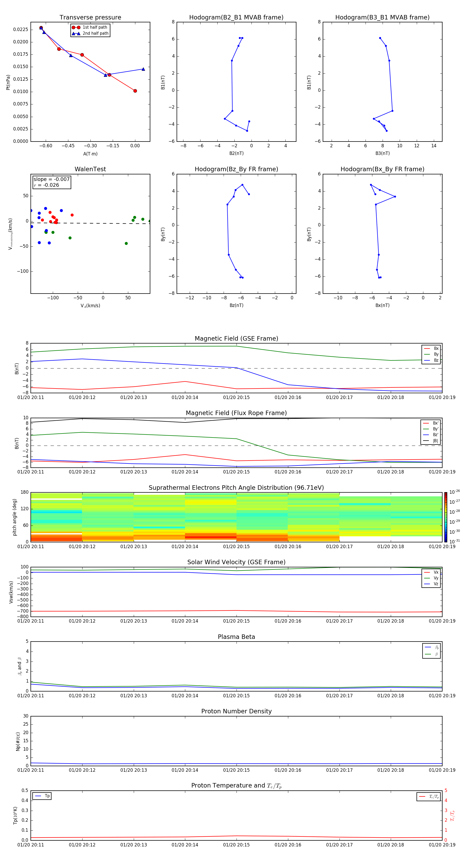Click the "B3(nT)" x-axis label
Image resolution: width=473 pixels, height=868 pixels.
[382, 153]
